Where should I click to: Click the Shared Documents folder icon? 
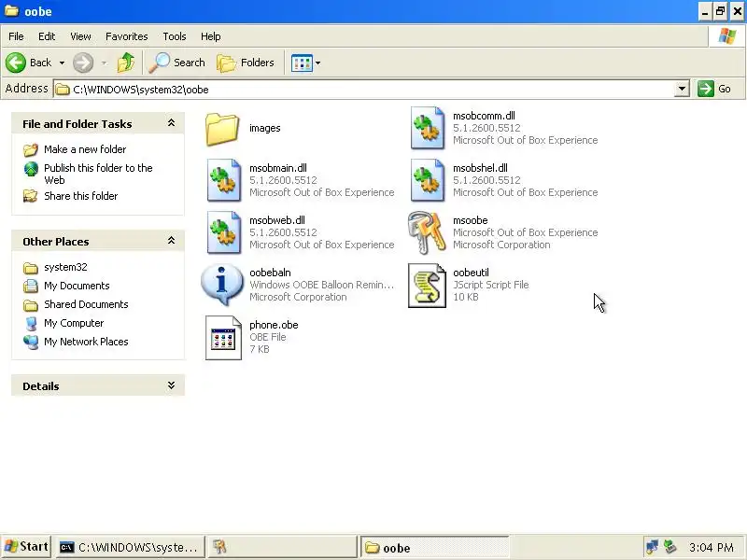pos(31,305)
